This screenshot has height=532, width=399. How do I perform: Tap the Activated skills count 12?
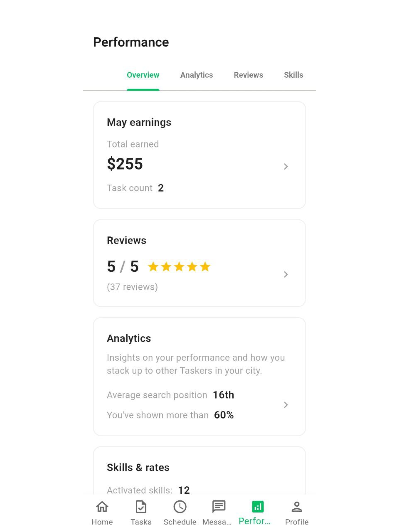tap(184, 490)
